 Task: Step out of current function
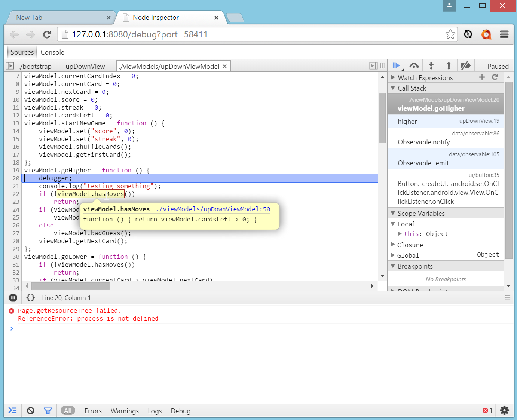tap(449, 66)
